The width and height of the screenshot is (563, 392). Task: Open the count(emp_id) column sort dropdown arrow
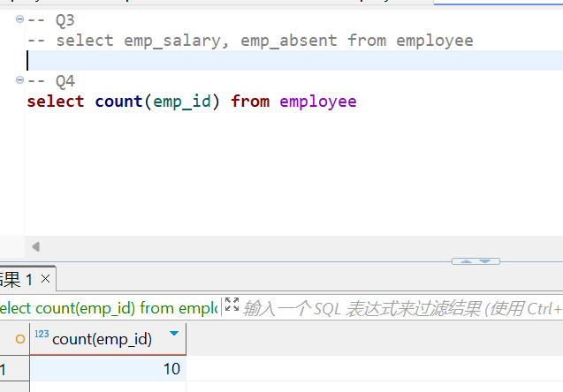(x=173, y=334)
